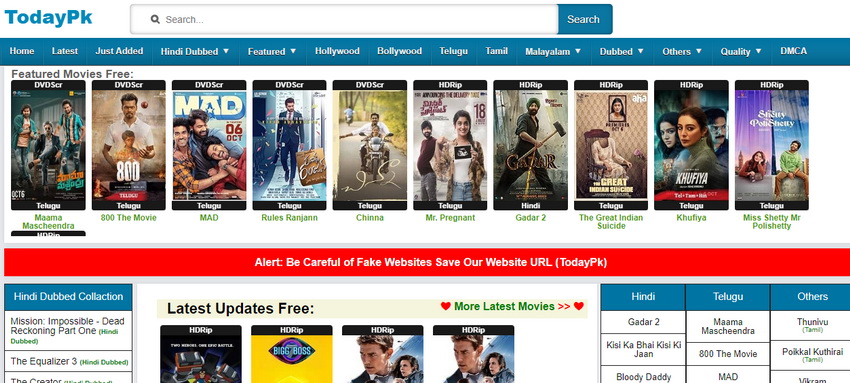Go to the Latest page
Image resolution: width=850 pixels, height=383 pixels.
[65, 51]
